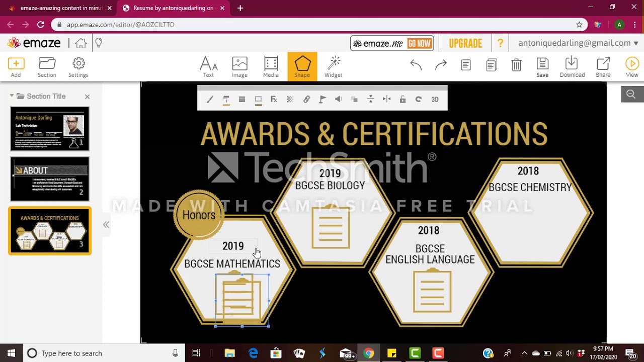Select the BGCSE MATHEMATICS text

[x=232, y=264]
